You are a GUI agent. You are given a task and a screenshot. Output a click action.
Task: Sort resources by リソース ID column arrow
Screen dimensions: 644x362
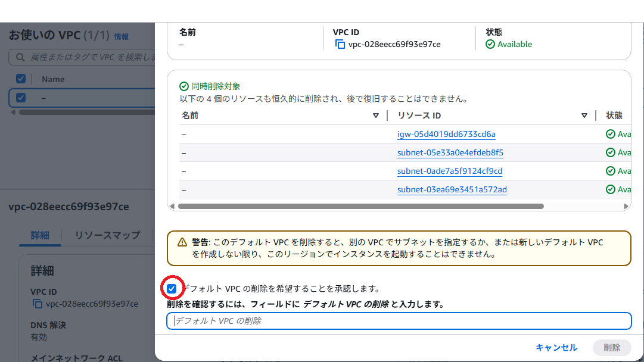[584, 116]
